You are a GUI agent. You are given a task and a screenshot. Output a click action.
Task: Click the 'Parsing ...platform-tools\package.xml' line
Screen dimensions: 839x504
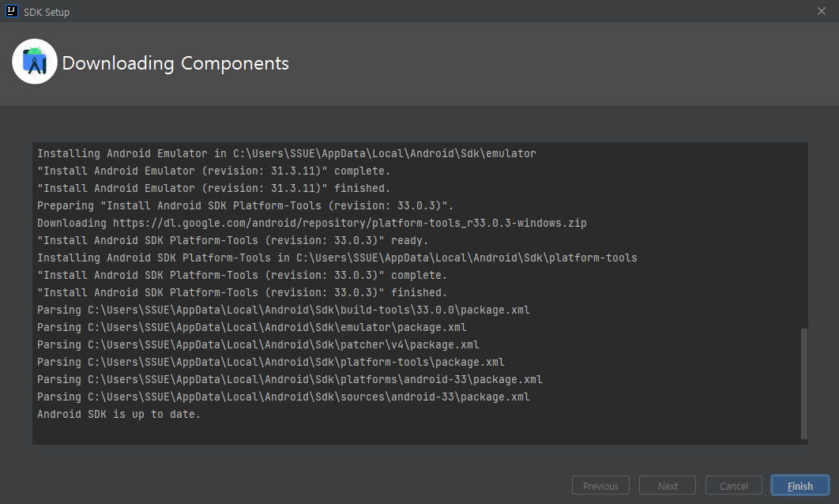click(271, 363)
